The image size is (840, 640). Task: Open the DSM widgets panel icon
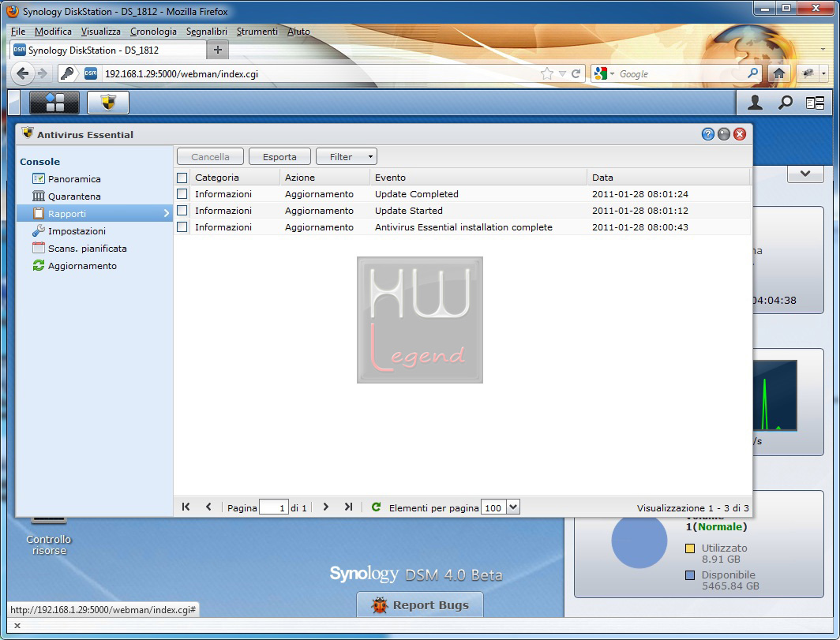816,103
